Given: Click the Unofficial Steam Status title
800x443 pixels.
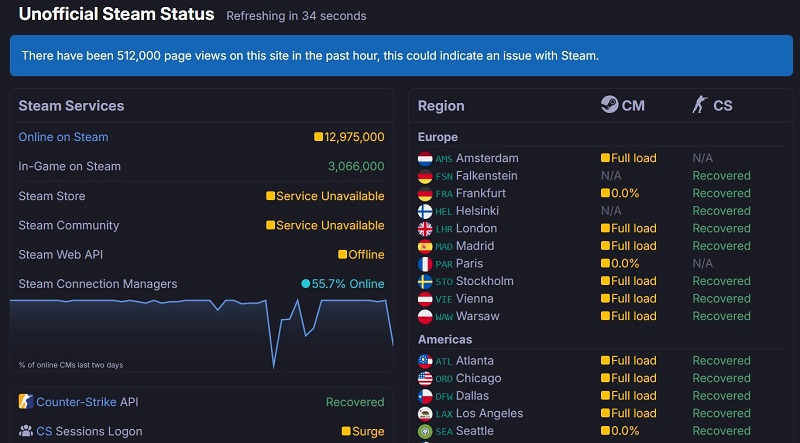Looking at the screenshot, I should coord(116,15).
